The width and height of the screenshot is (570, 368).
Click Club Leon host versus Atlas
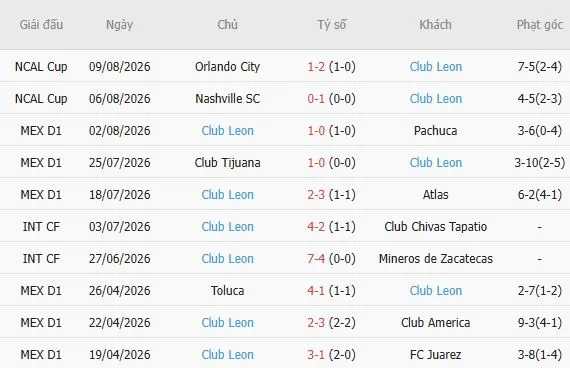click(228, 195)
